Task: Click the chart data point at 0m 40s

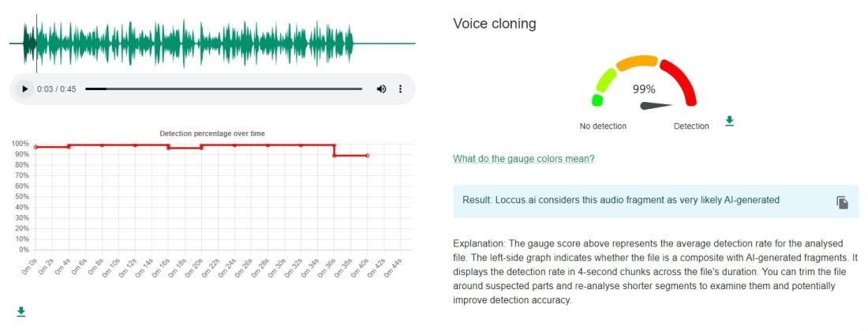Action: click(x=368, y=156)
